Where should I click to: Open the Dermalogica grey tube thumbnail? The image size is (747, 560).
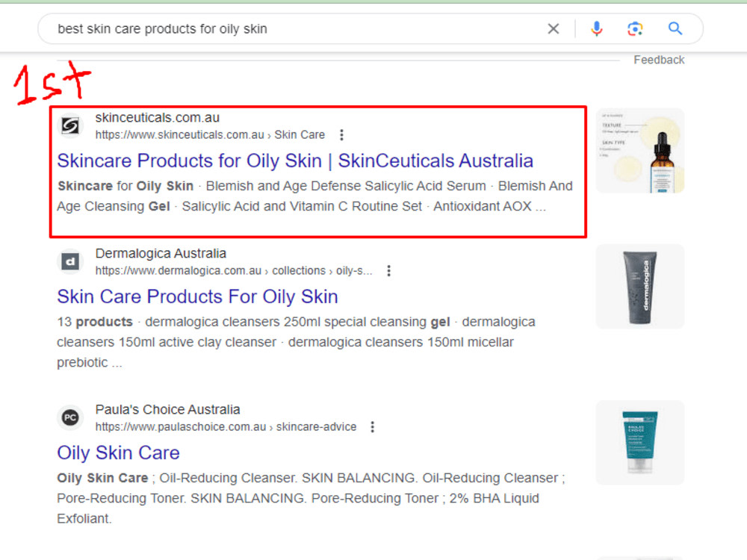tap(640, 287)
